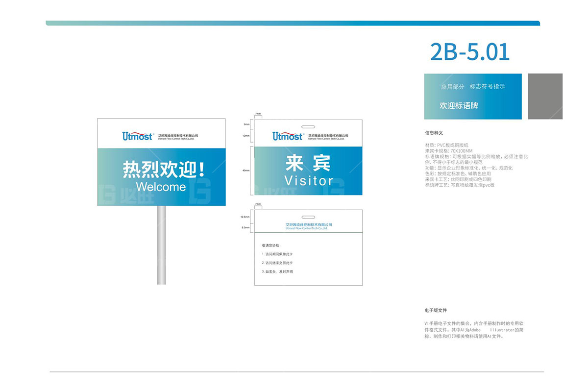Click the gray square beside the blue banner
588x392 pixels.
pos(545,96)
